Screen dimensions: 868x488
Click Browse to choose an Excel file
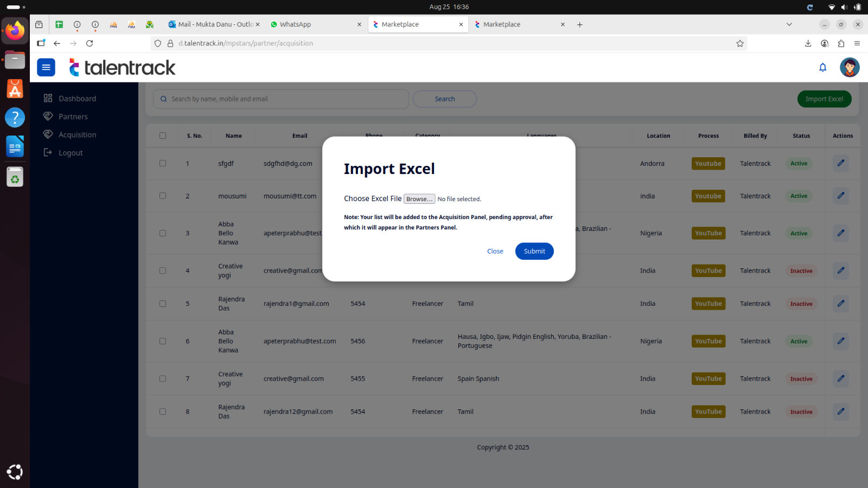click(x=419, y=199)
